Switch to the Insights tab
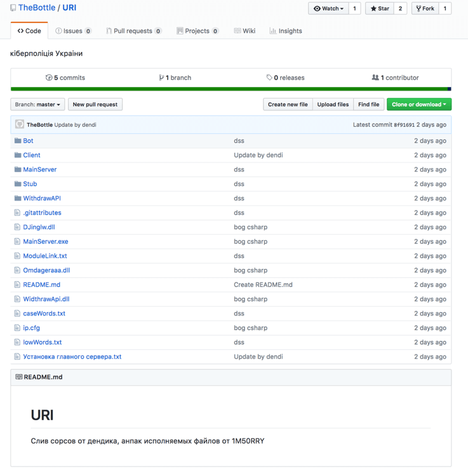Viewport: 468px width, 476px height. [x=286, y=31]
